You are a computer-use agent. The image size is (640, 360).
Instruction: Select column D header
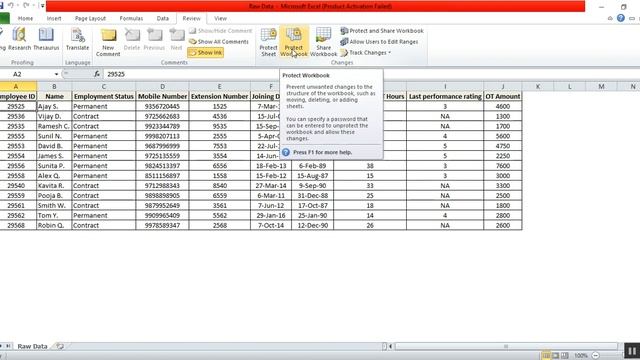pos(162,87)
